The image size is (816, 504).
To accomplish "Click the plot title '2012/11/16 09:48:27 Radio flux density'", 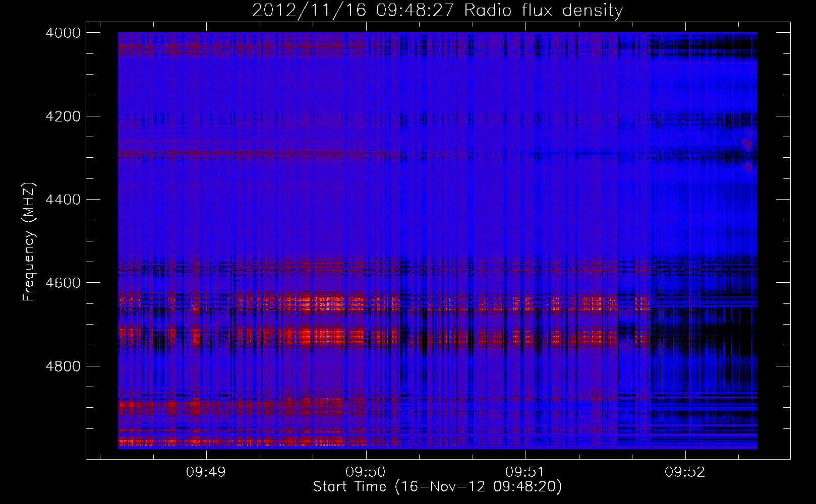I will click(x=437, y=11).
